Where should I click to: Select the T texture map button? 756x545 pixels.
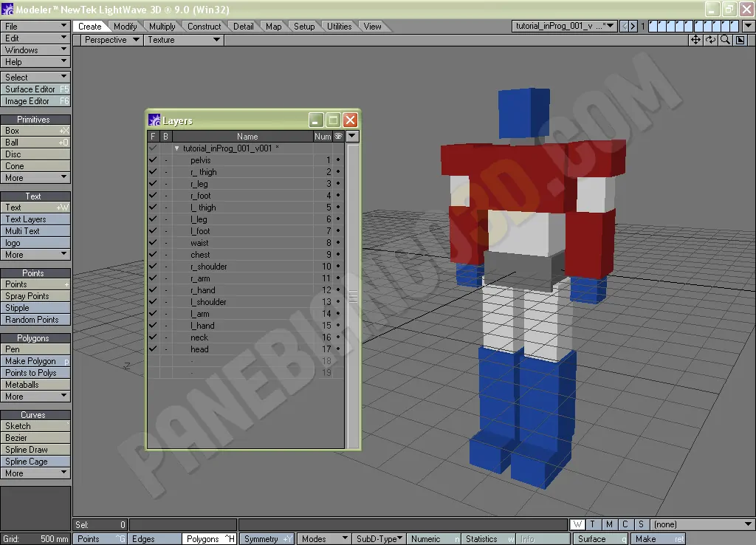593,524
